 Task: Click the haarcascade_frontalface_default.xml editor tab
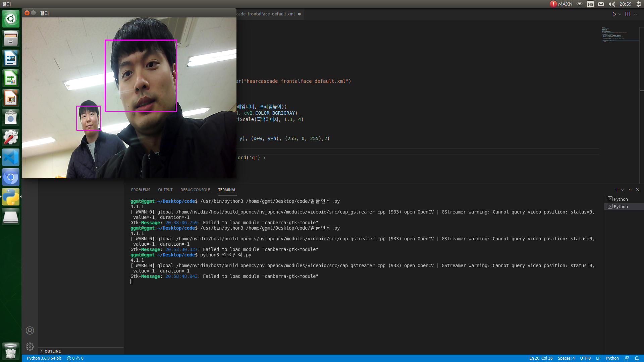click(x=266, y=14)
